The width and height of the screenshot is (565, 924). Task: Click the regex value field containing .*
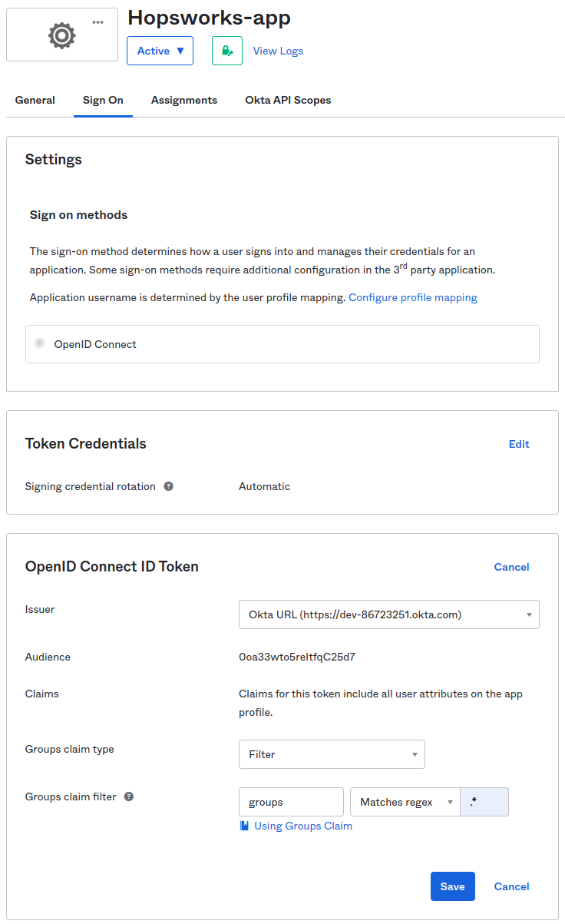(x=484, y=802)
